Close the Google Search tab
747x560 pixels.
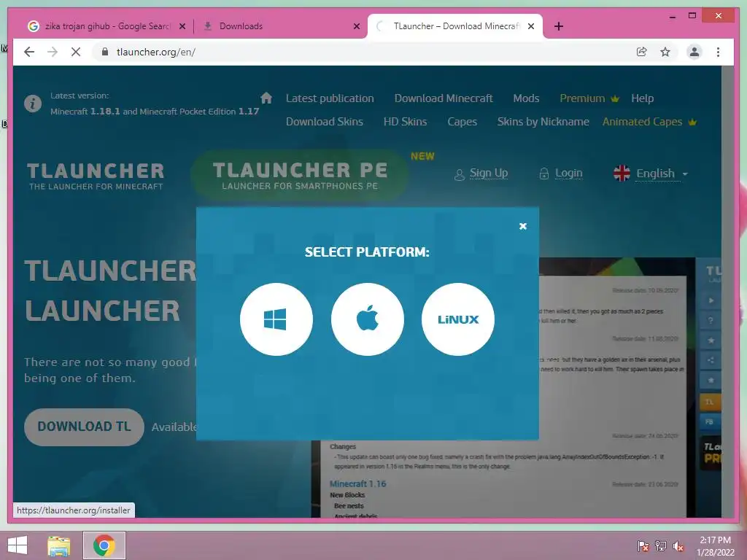pos(182,27)
